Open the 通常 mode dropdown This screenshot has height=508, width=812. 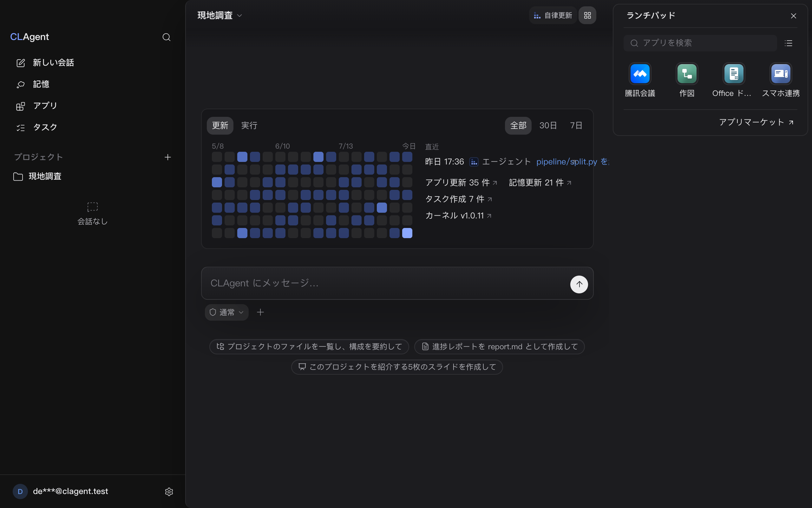coord(226,312)
